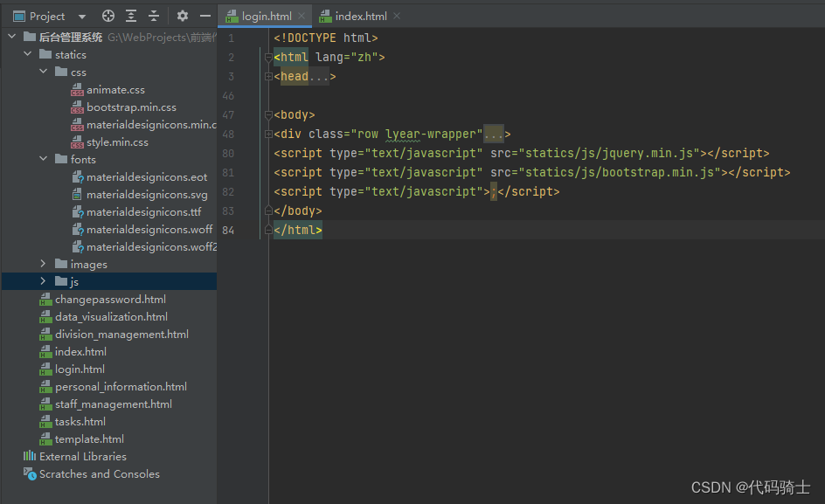Close the login.html tab
The width and height of the screenshot is (825, 504).
(302, 17)
